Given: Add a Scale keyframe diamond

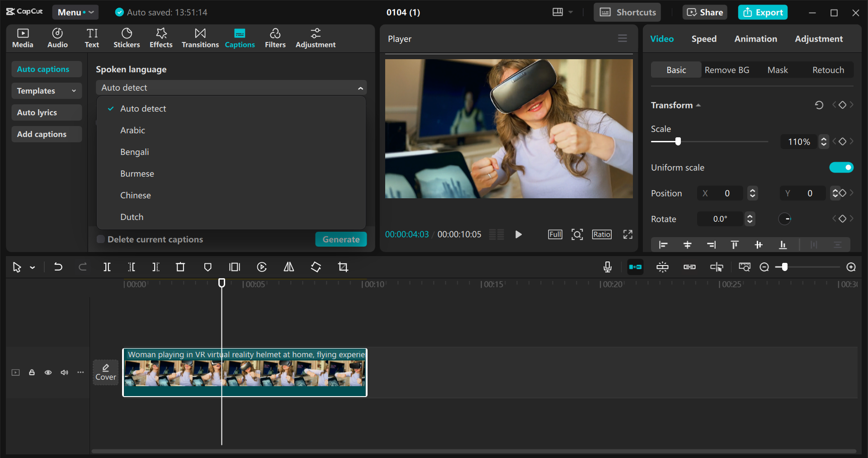Looking at the screenshot, I should click(x=842, y=141).
